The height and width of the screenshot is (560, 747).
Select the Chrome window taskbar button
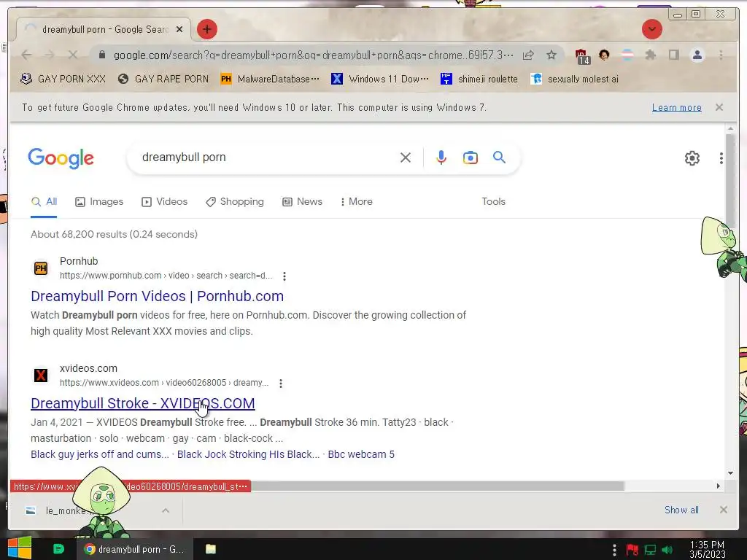pyautogui.click(x=134, y=549)
